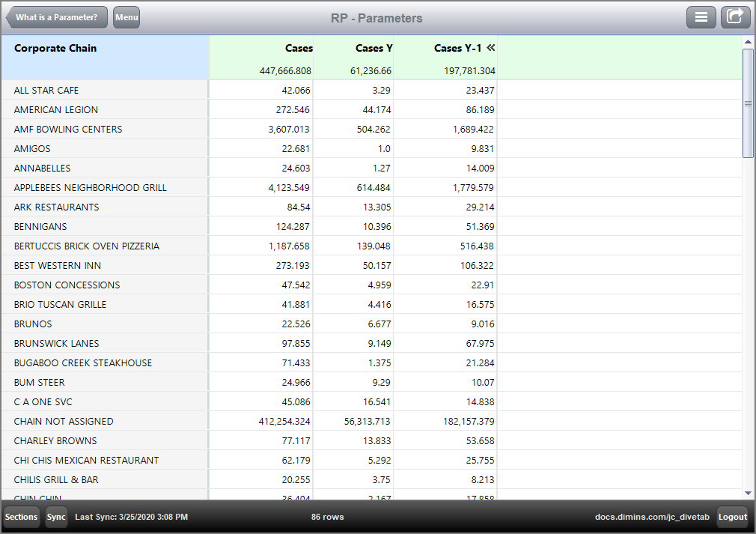The image size is (756, 534).
Task: Open the Menu button
Action: pos(126,16)
